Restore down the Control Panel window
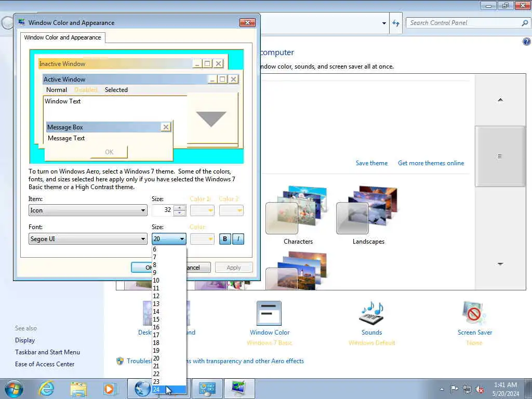Screen dimensions: 532x399 (x=506, y=5)
